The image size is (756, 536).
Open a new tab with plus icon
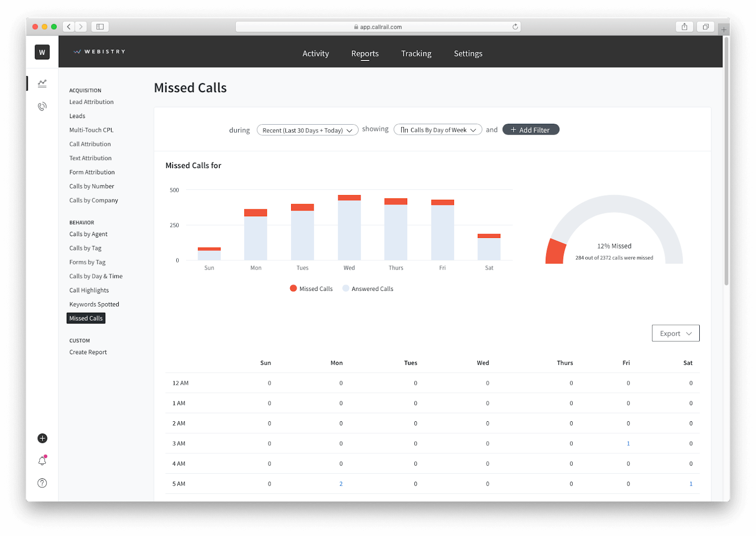[723, 30]
